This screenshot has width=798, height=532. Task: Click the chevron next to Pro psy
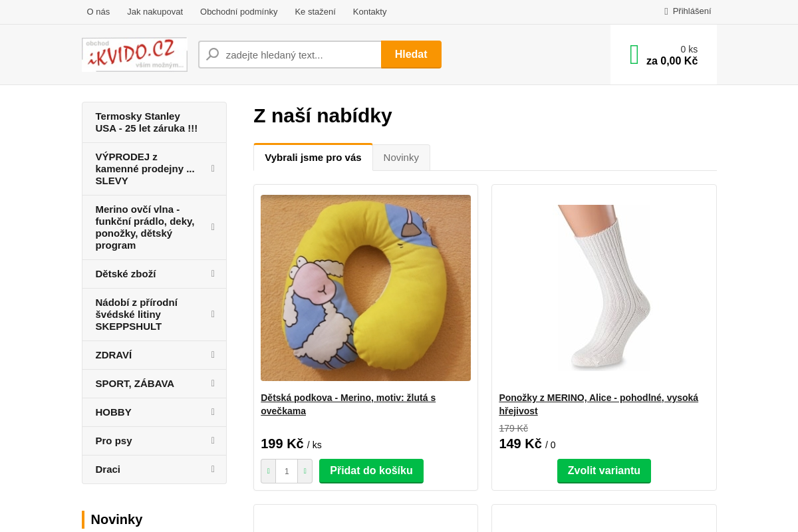(212, 440)
